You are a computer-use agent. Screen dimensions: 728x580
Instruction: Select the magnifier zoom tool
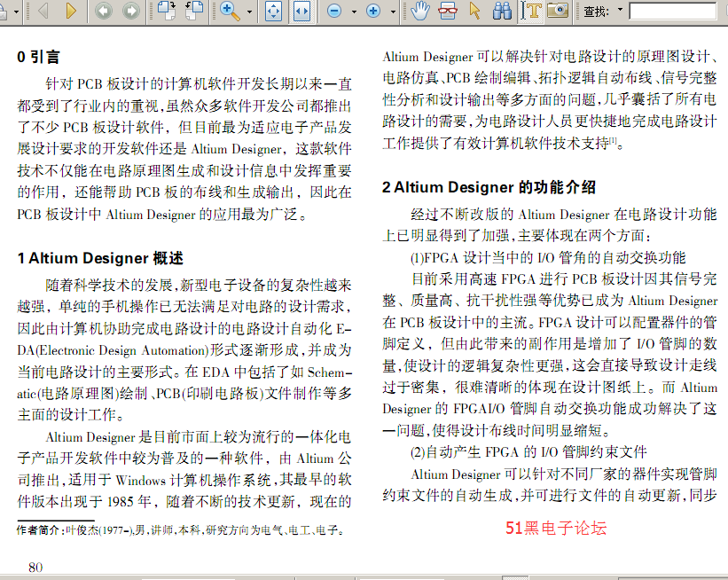[x=230, y=11]
